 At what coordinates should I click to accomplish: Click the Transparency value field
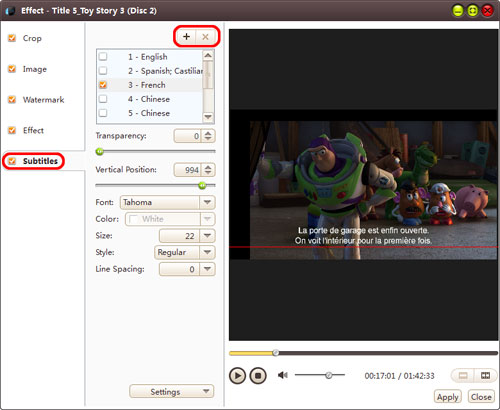(x=187, y=136)
